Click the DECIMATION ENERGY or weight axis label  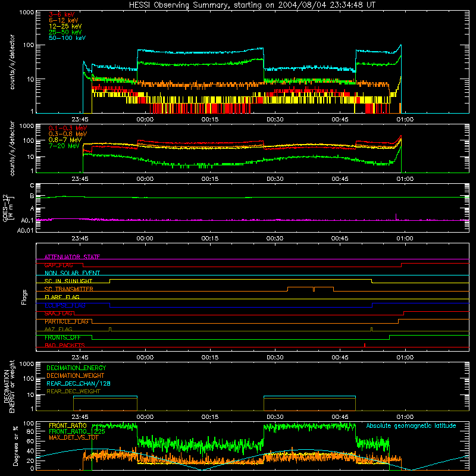[x=9, y=387]
